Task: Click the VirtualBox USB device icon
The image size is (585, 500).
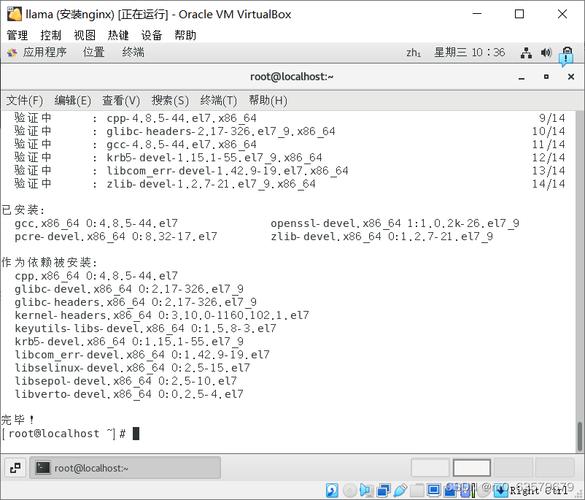Action: (400, 490)
